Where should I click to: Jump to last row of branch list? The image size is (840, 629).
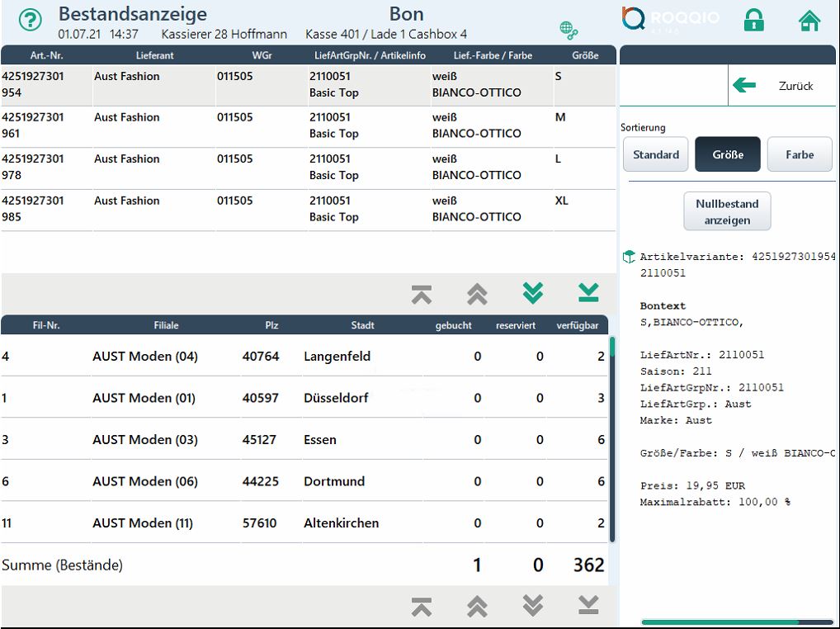[588, 606]
